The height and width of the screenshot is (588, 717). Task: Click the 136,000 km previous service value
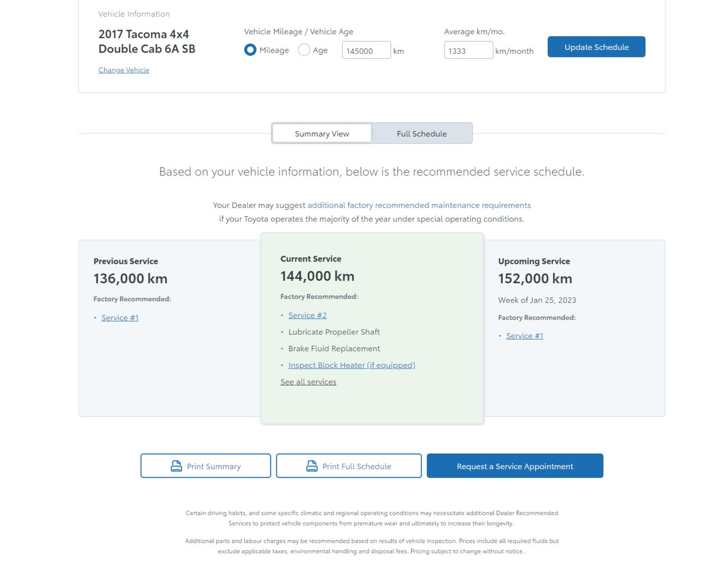[x=131, y=278]
